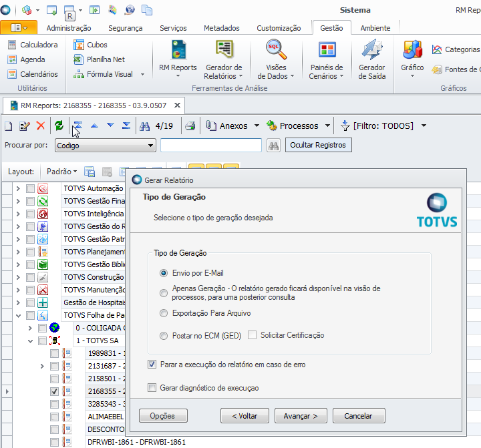Open the Cubos tool
Screen dimensions: 481x448
click(x=90, y=45)
